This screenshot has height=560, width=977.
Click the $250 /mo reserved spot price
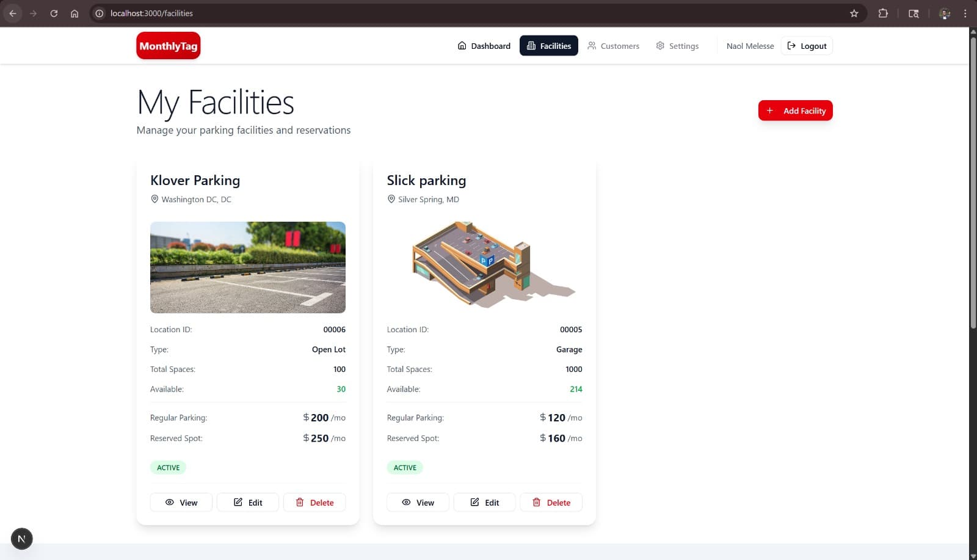[324, 438]
